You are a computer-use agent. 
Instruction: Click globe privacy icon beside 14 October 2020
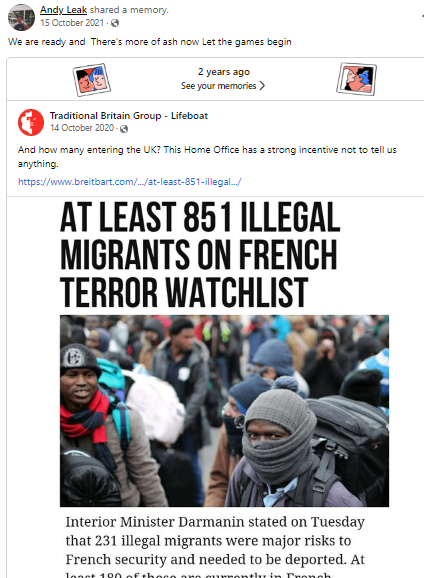[x=124, y=129]
